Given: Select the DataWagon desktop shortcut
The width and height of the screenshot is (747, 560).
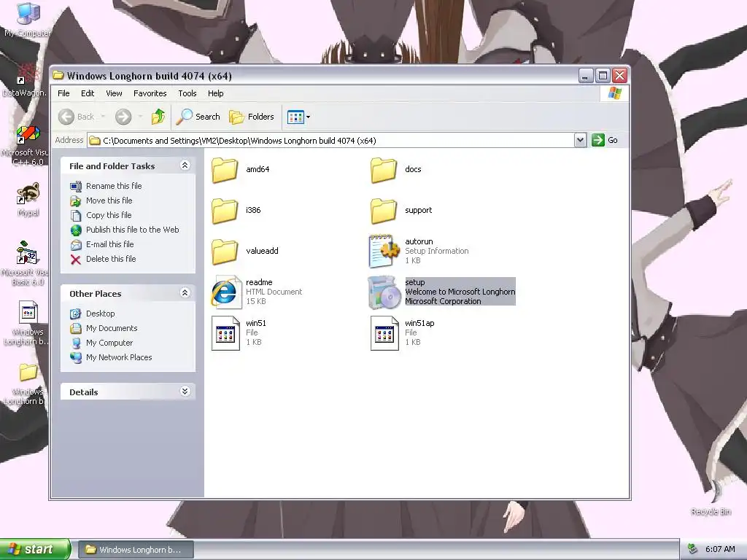Looking at the screenshot, I should click(x=25, y=79).
